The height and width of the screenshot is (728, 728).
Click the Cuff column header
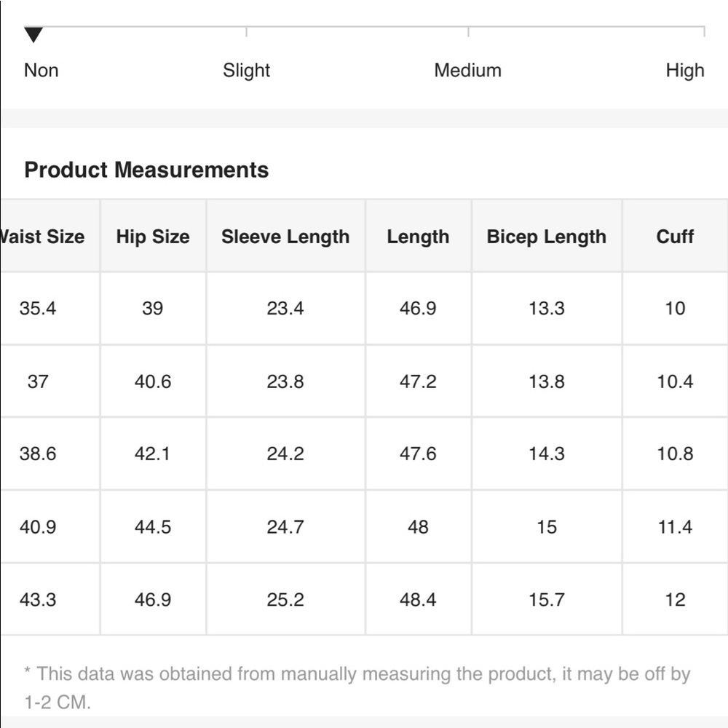(x=675, y=236)
